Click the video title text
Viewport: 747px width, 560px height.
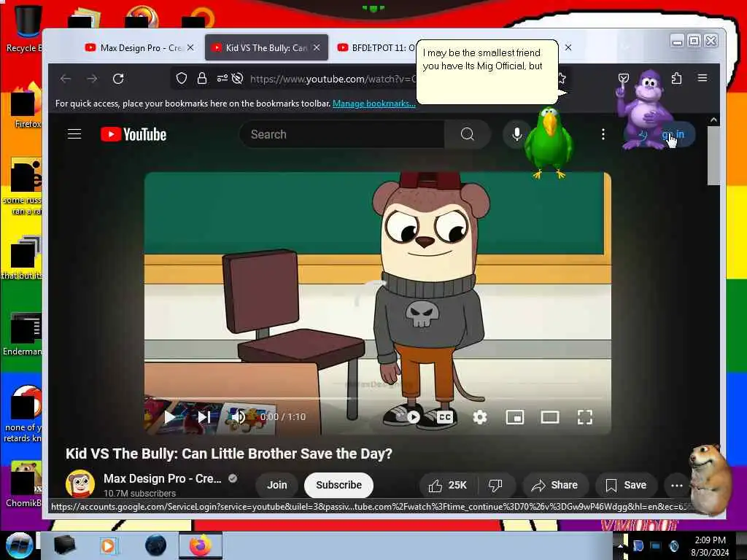tap(228, 454)
